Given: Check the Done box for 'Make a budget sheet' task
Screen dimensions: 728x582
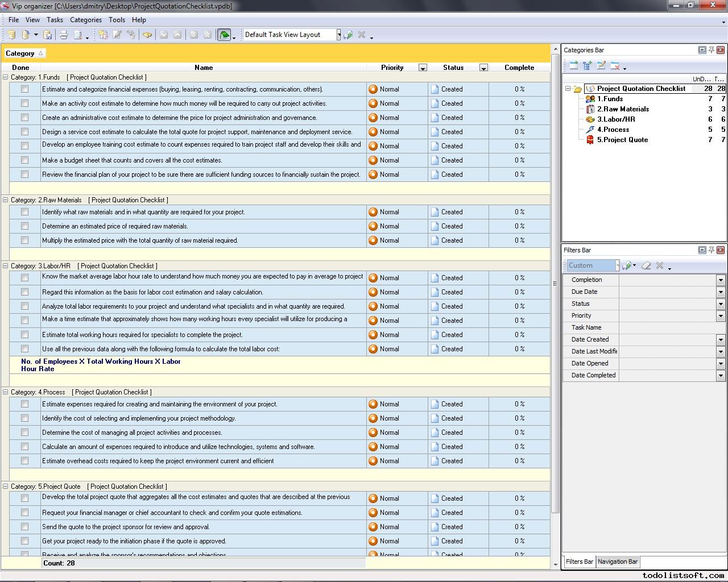Looking at the screenshot, I should click(24, 160).
